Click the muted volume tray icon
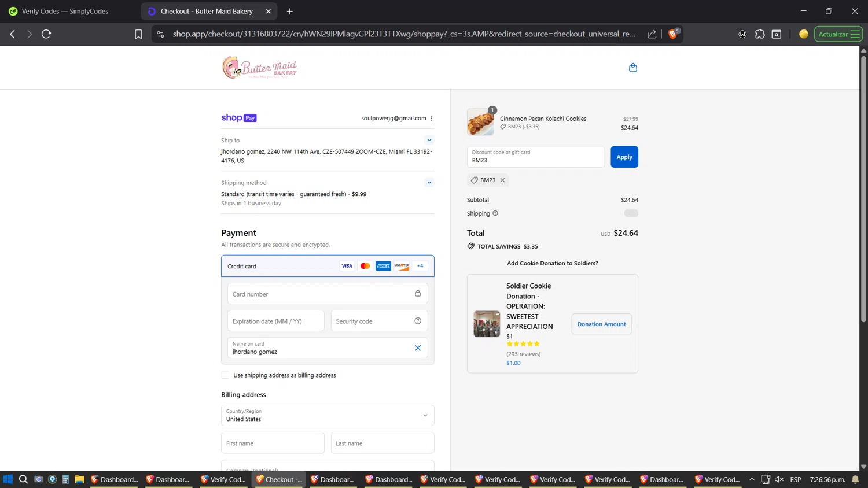 pos(779,479)
